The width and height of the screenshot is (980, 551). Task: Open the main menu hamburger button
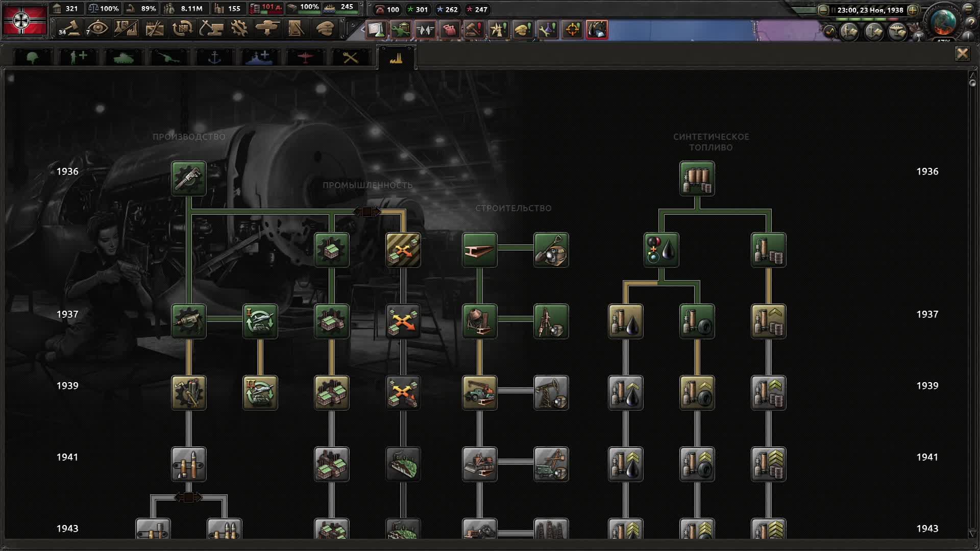pyautogui.click(x=968, y=9)
